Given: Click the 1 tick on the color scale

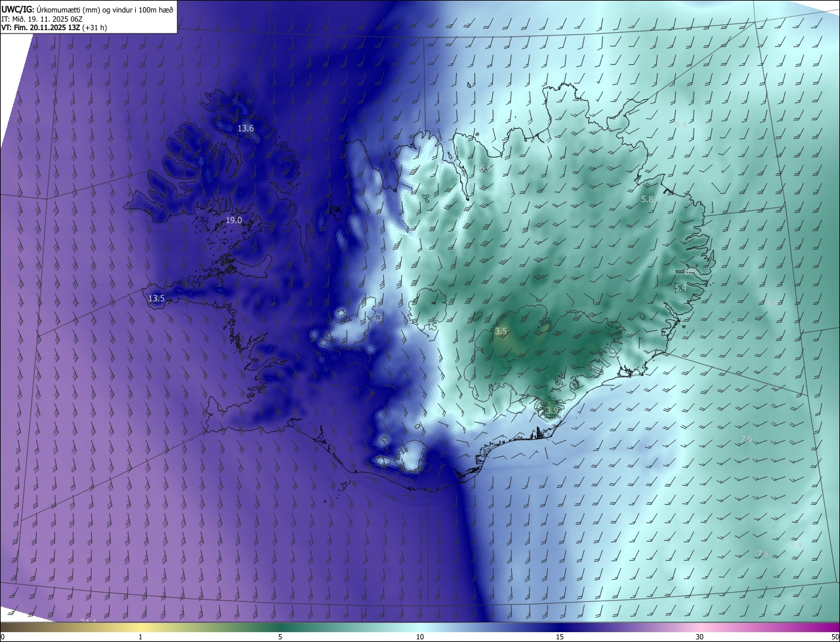Looking at the screenshot, I should pyautogui.click(x=140, y=637).
